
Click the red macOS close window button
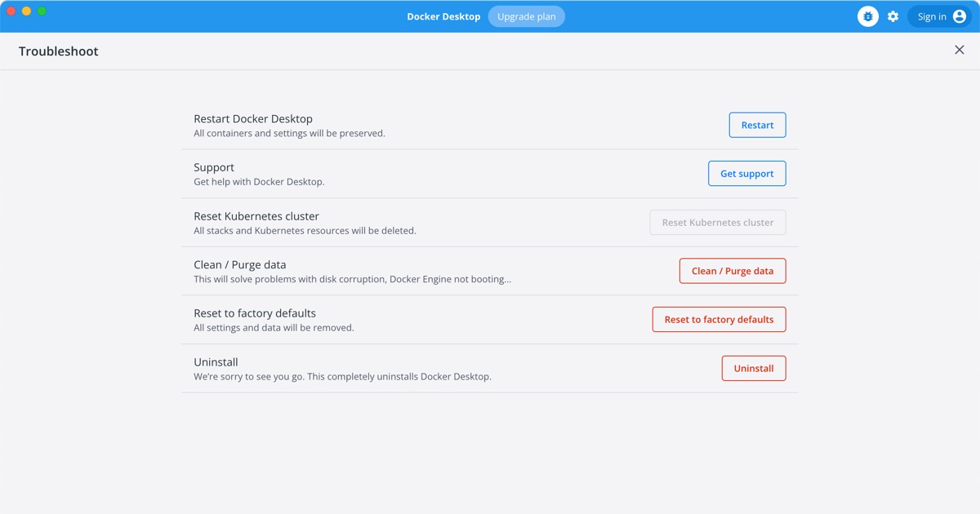pos(11,11)
